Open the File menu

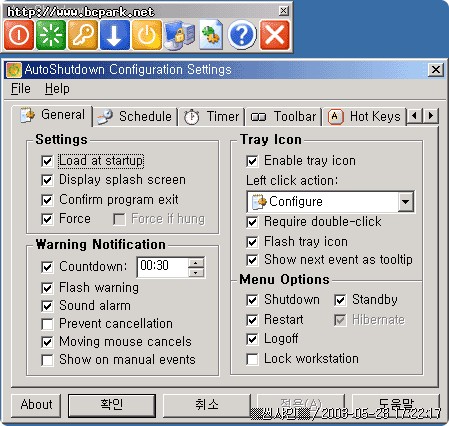pyautogui.click(x=21, y=89)
